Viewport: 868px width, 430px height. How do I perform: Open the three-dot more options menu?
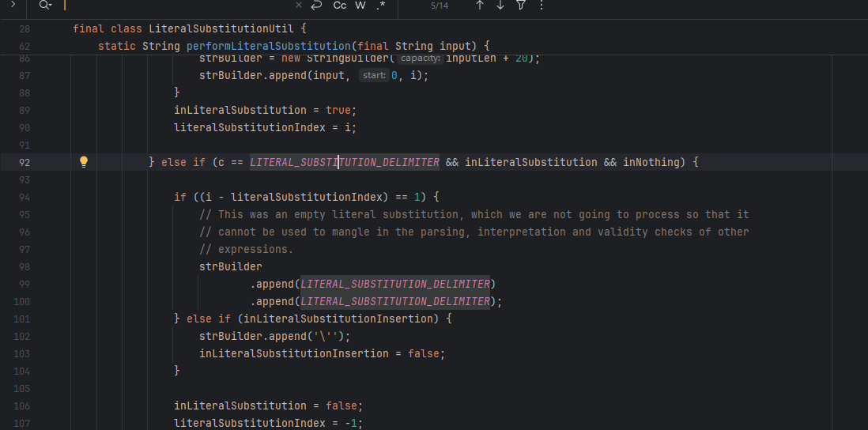(x=541, y=5)
